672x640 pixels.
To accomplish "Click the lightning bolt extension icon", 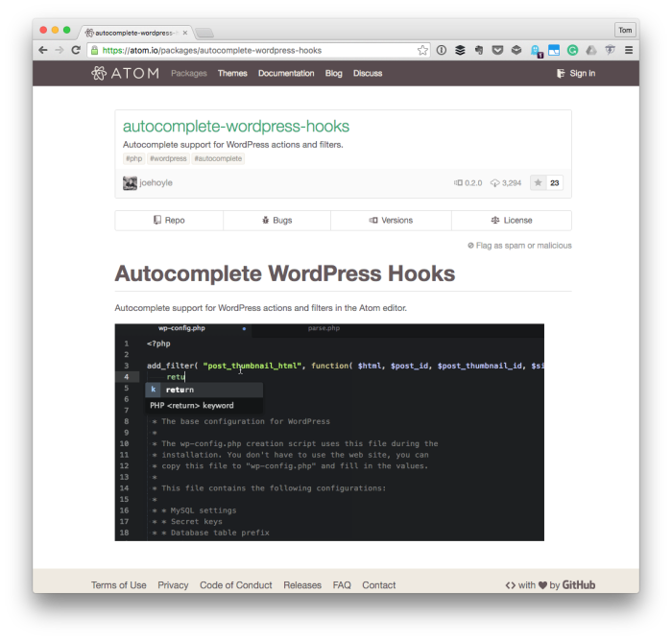I will click(610, 50).
